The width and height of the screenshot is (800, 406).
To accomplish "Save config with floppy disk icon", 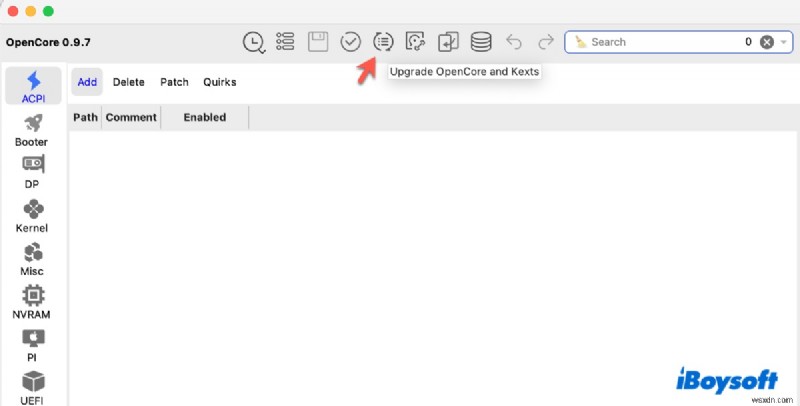I will [x=318, y=42].
